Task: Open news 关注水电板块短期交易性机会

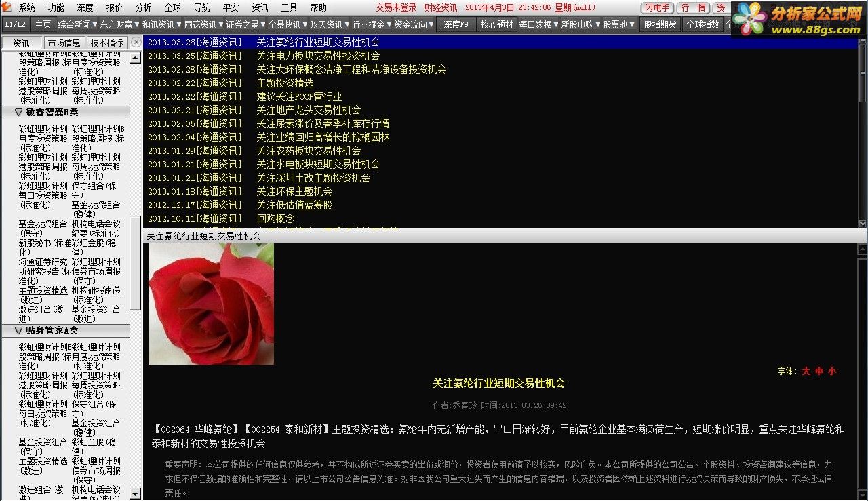Action: click(318, 164)
